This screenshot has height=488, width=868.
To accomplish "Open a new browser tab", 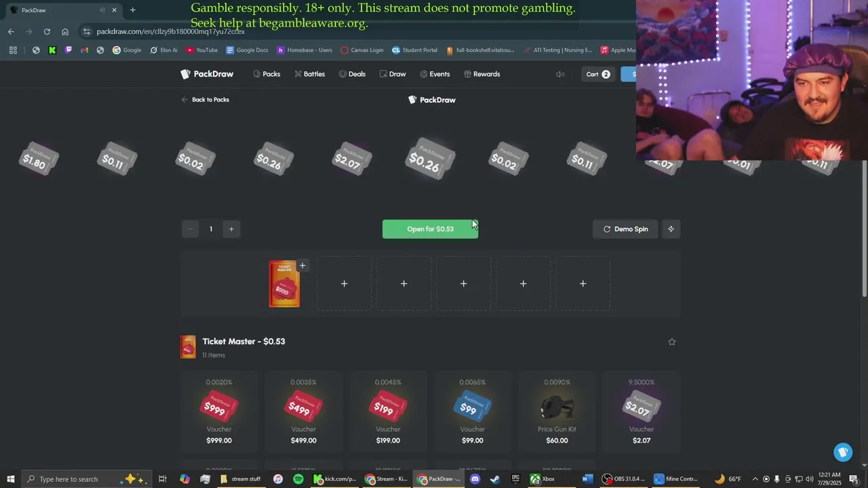I will [133, 10].
